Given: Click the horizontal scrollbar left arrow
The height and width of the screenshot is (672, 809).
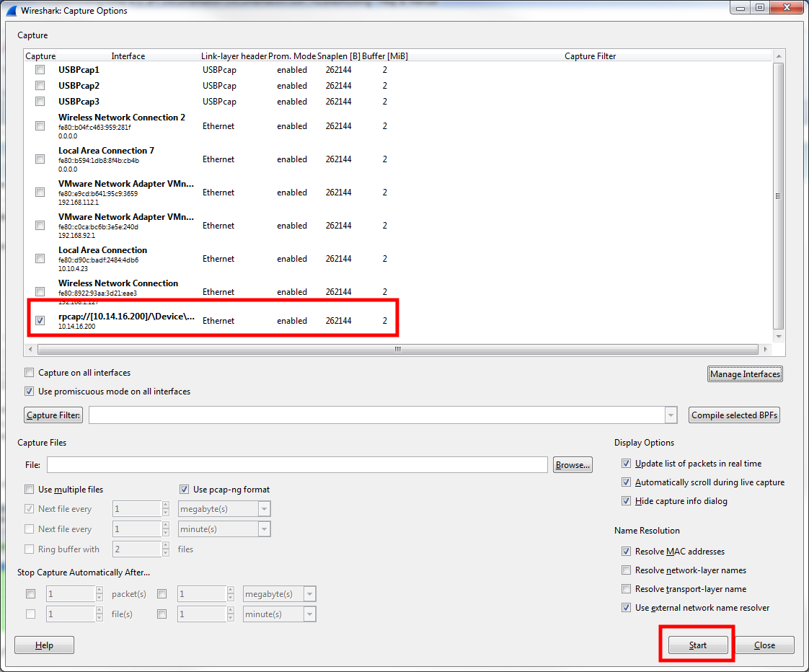Looking at the screenshot, I should 30,350.
